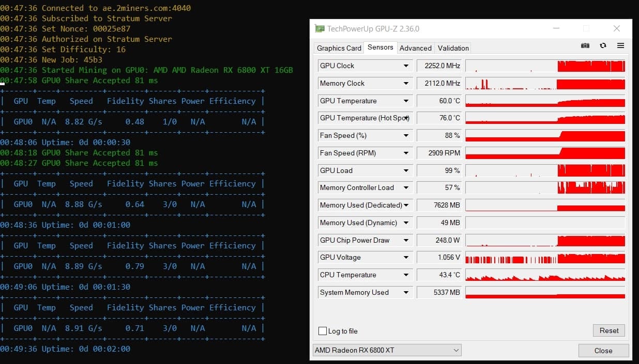Click the GPU Clock value 2252.0 MHz
The height and width of the screenshot is (364, 639).
point(439,66)
